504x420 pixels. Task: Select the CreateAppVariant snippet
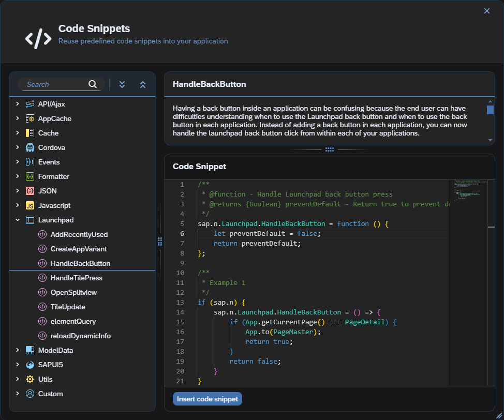click(82, 249)
